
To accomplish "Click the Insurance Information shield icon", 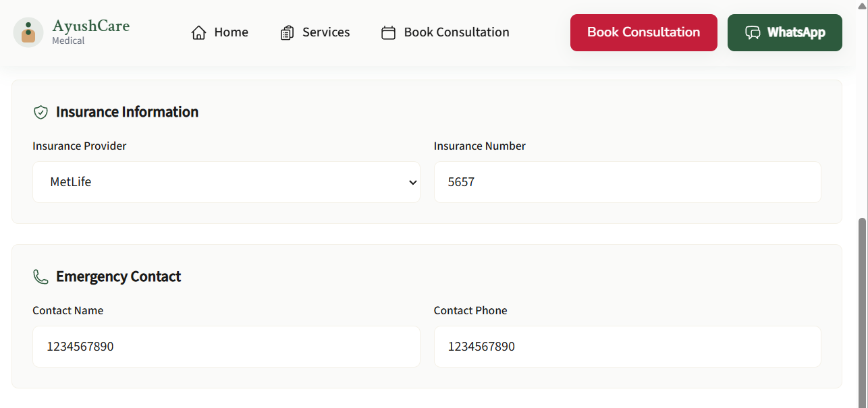I will click(40, 112).
